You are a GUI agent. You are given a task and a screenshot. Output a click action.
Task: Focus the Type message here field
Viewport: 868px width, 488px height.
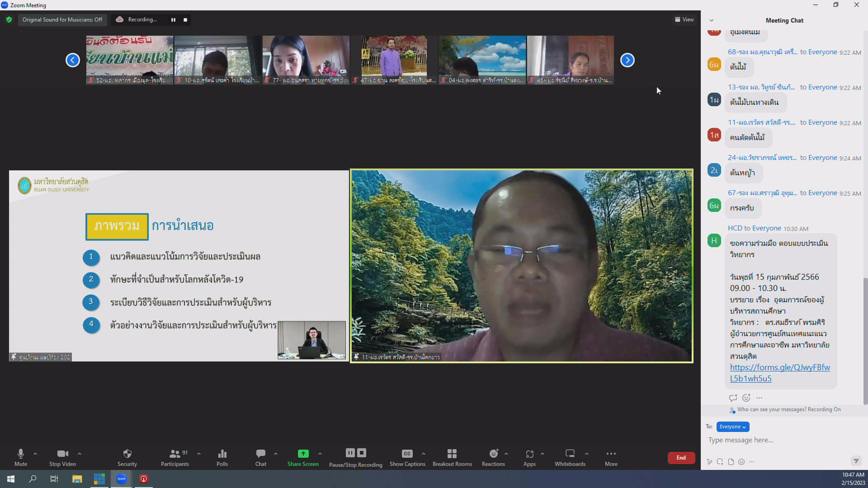pos(782,440)
